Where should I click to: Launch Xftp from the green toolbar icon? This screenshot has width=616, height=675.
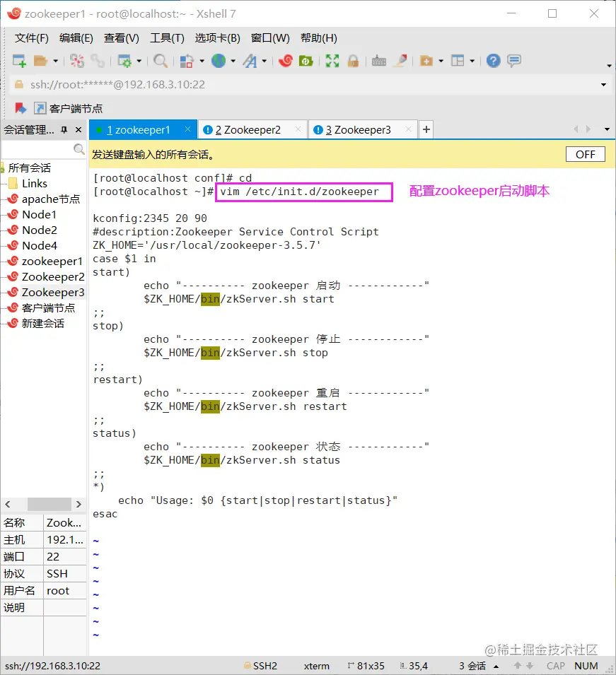306,61
